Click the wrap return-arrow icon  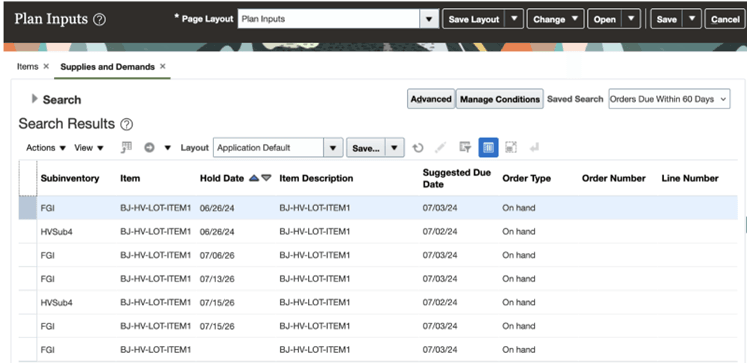tap(534, 148)
